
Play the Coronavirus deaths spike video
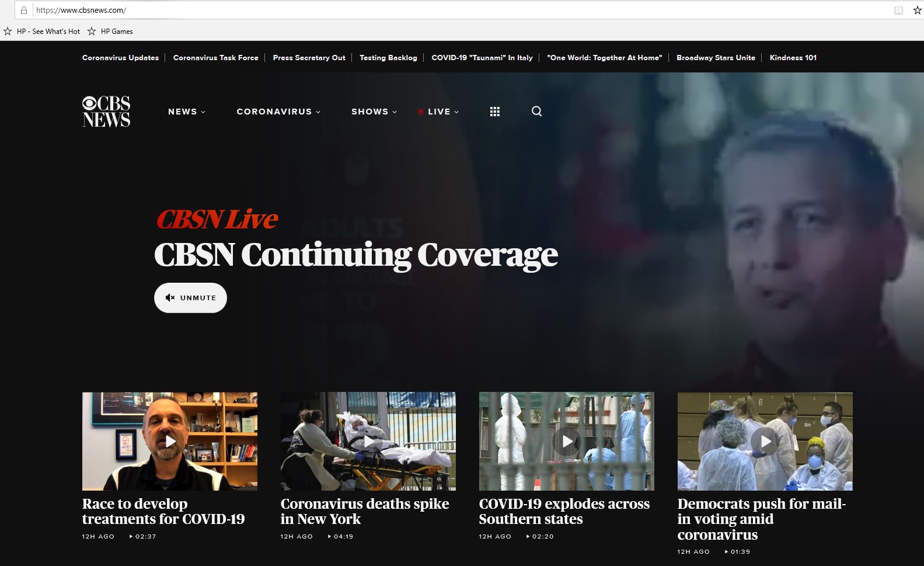(368, 442)
